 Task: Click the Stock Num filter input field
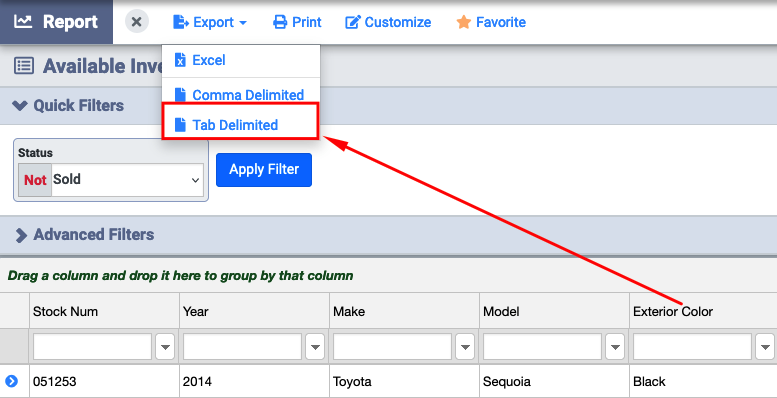92,346
